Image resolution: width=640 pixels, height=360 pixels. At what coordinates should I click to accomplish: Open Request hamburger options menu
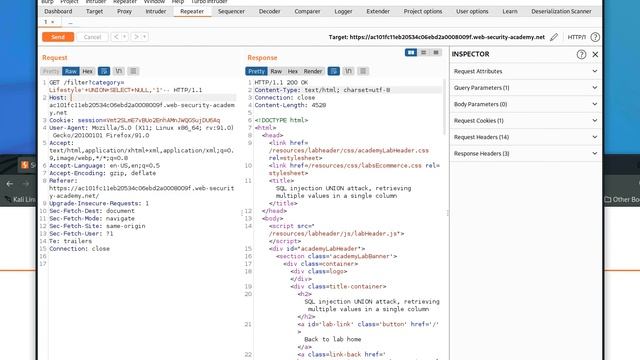pyautogui.click(x=133, y=71)
